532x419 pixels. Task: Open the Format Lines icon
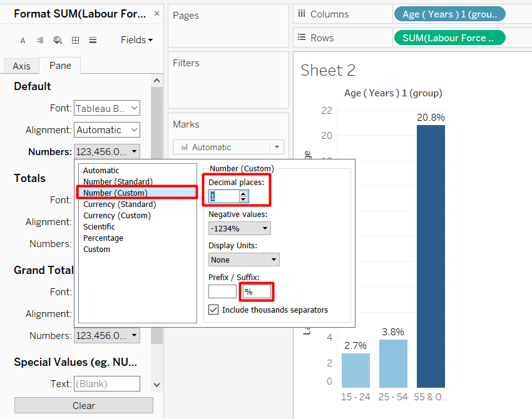(x=93, y=40)
